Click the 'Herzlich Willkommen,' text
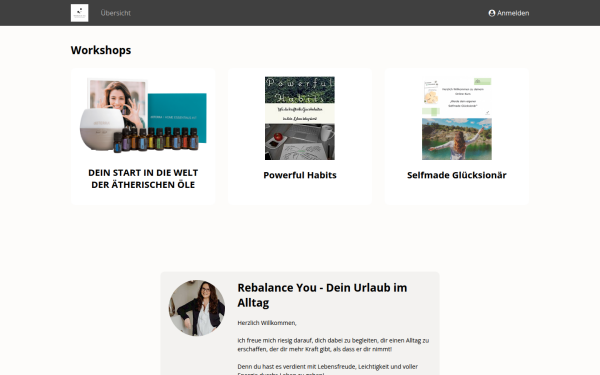This screenshot has height=375, width=600. click(267, 323)
